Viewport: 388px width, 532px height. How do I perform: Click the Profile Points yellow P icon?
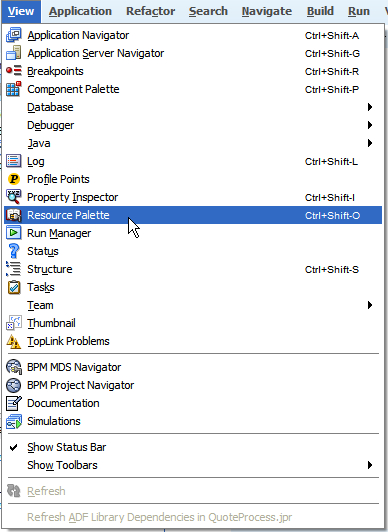coord(14,179)
